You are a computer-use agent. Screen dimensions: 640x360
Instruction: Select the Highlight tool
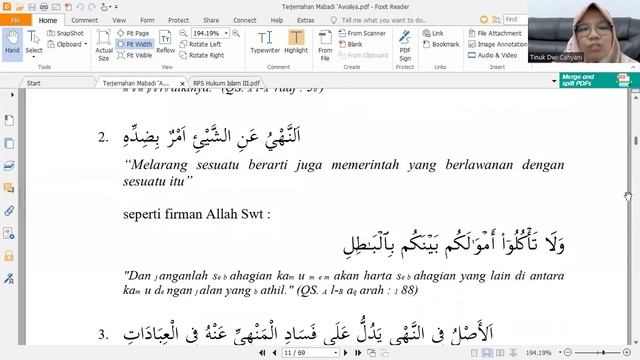click(296, 42)
